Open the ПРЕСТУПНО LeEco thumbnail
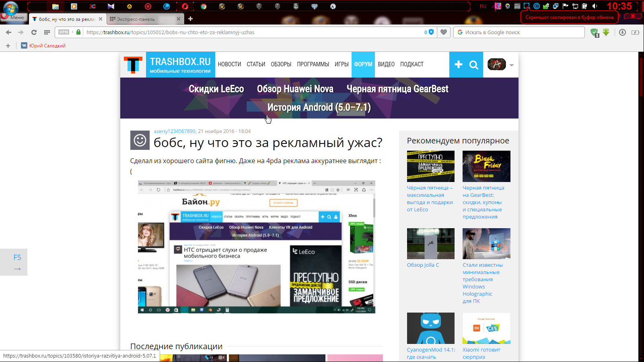This screenshot has width=644, height=362. [x=431, y=166]
